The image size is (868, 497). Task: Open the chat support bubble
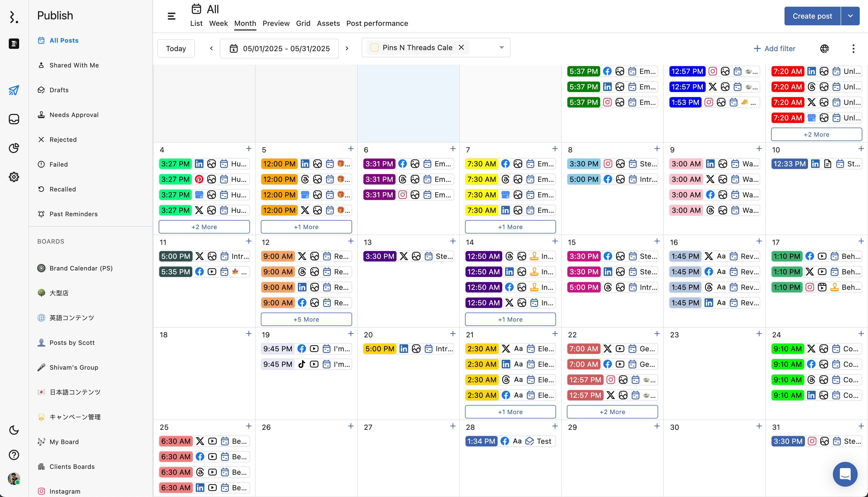click(845, 474)
